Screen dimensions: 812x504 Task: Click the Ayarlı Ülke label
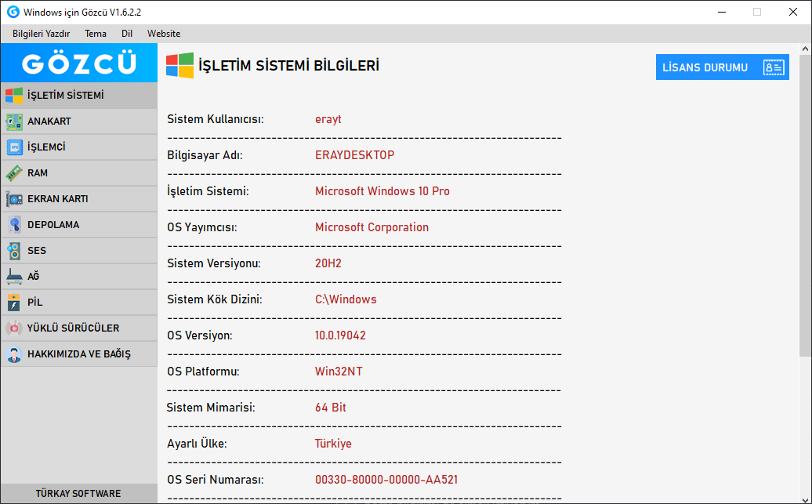pos(197,444)
